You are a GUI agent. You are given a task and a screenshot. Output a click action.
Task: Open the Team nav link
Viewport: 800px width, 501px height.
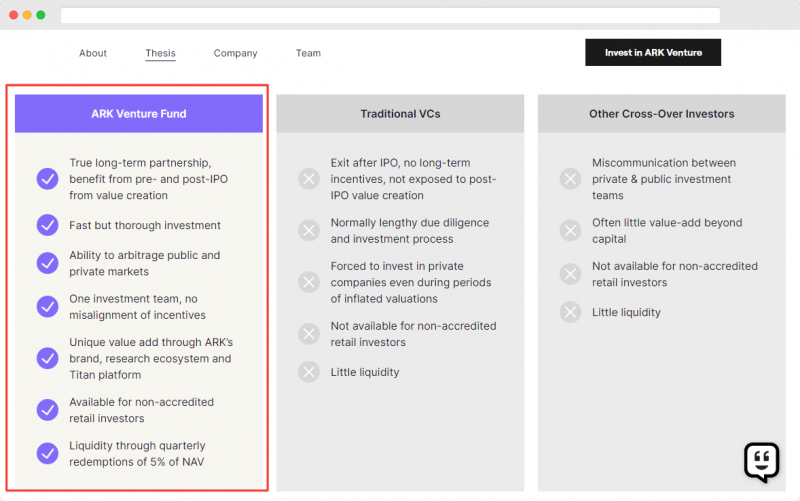pos(308,53)
